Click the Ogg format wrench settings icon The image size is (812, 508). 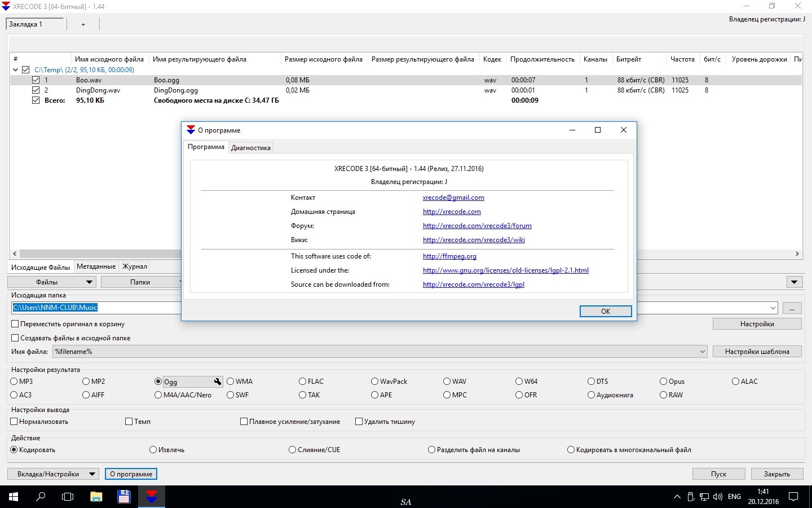218,382
